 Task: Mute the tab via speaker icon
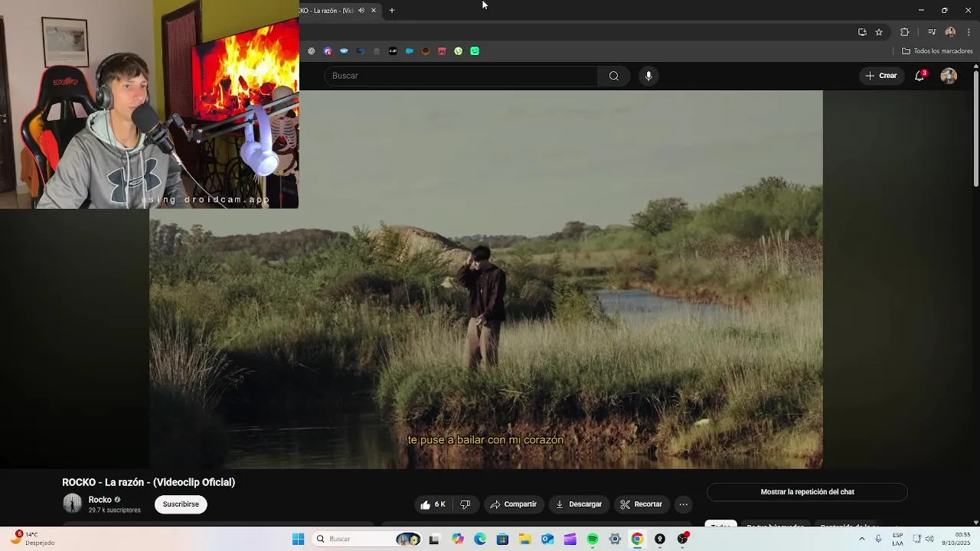point(361,11)
